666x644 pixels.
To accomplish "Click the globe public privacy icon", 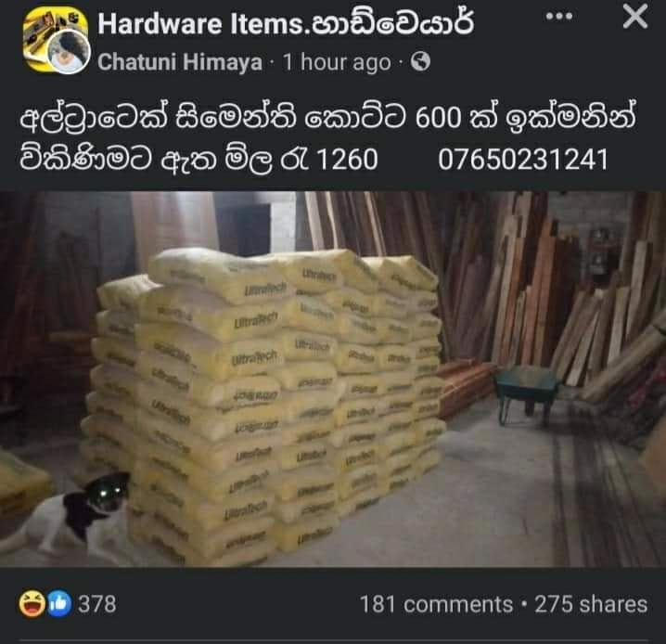I will pyautogui.click(x=420, y=62).
